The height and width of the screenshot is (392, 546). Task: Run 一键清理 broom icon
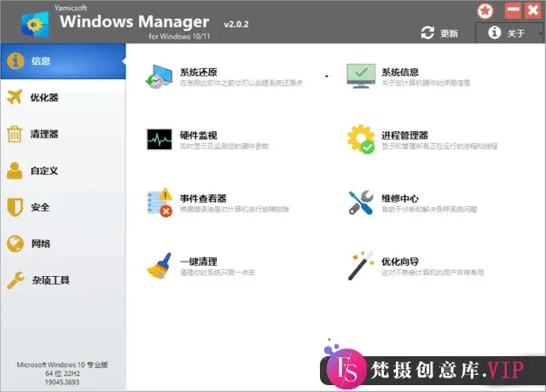pyautogui.click(x=160, y=266)
